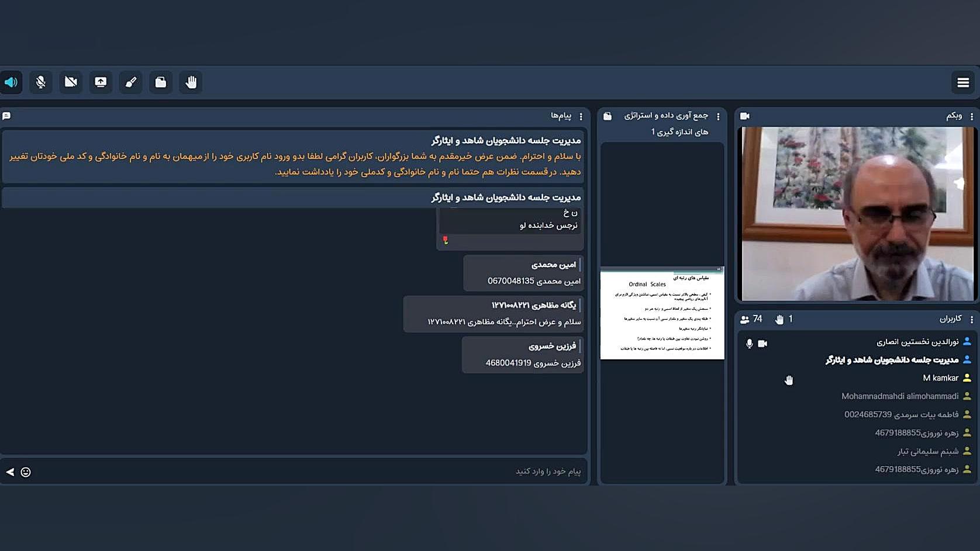Click the message from امین محمدی

(x=523, y=273)
